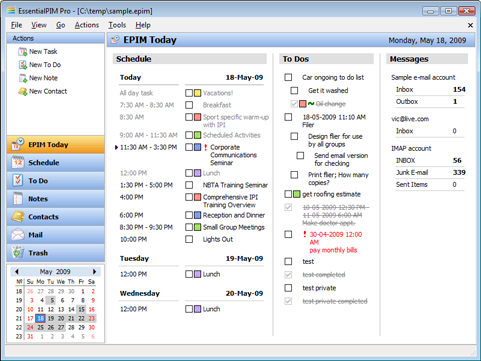Viewport: 481px width, 361px height.
Task: Select May 15 in the mini calendar
Action: [81, 309]
